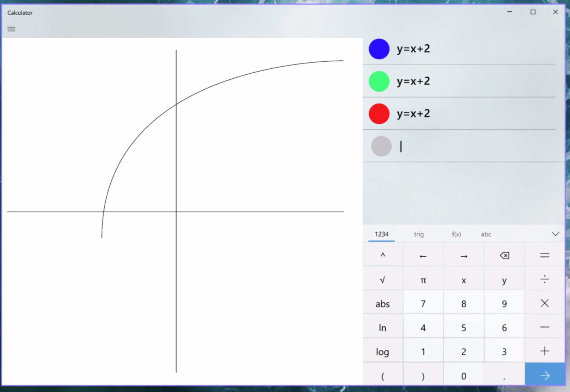The image size is (570, 392).
Task: Select the equation next to the red circle
Action: (x=413, y=114)
